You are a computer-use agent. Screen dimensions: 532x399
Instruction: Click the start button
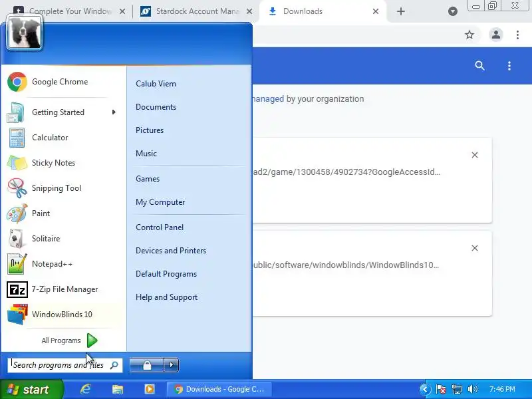(31, 389)
